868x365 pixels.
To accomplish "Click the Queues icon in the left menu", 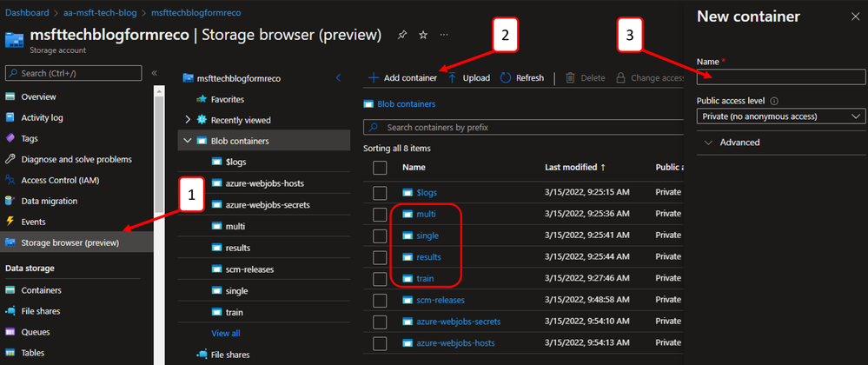I will click(10, 332).
